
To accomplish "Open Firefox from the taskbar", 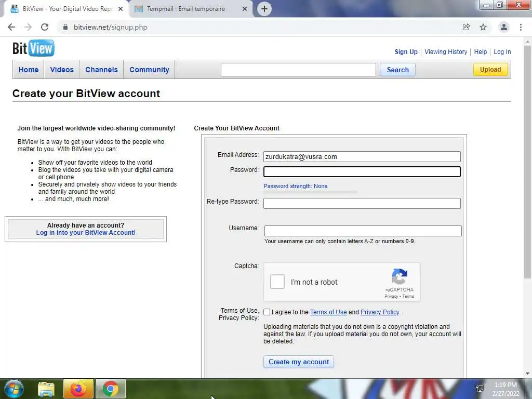I will click(78, 389).
